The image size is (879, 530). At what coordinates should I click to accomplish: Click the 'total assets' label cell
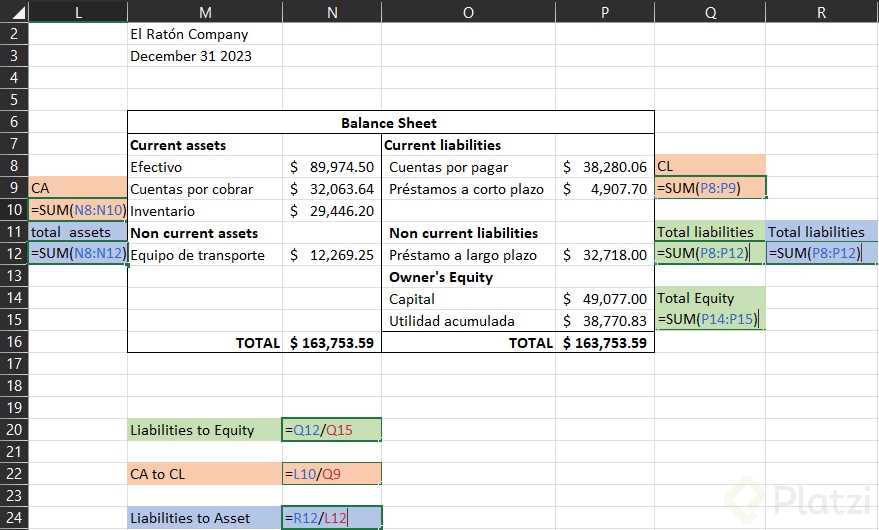[x=78, y=232]
